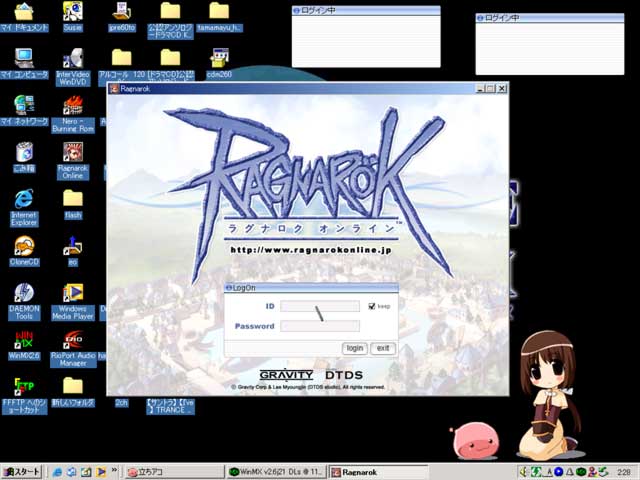Screen dimensions: 640x480
Task: Open Internet Explorer from the desktop
Action: (24, 199)
